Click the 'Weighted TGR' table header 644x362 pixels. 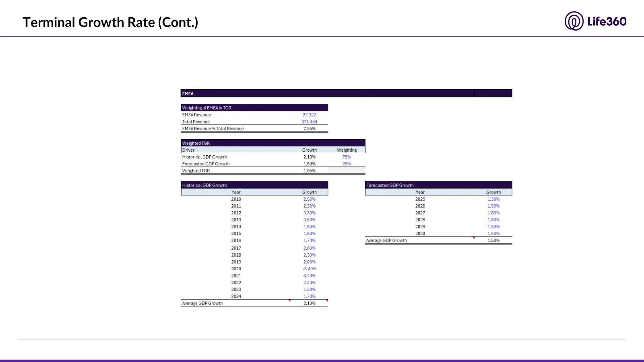[x=273, y=143]
